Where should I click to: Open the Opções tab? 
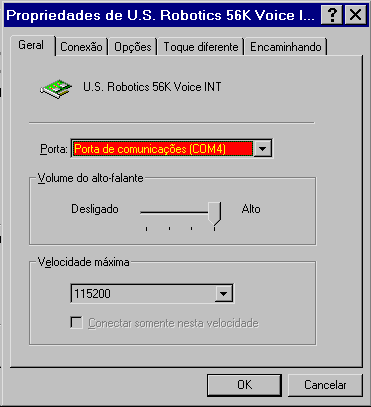pos(133,47)
